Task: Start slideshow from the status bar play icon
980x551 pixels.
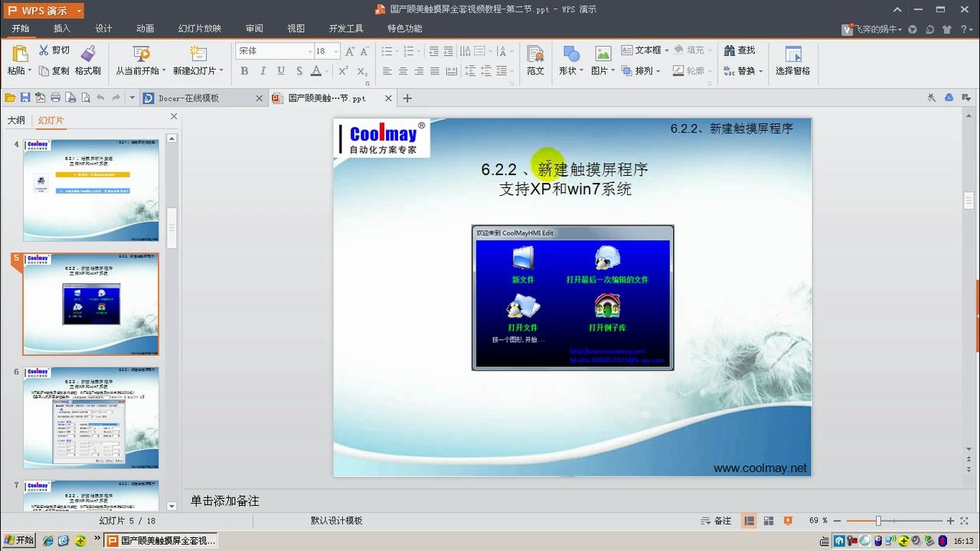Action: [788, 520]
